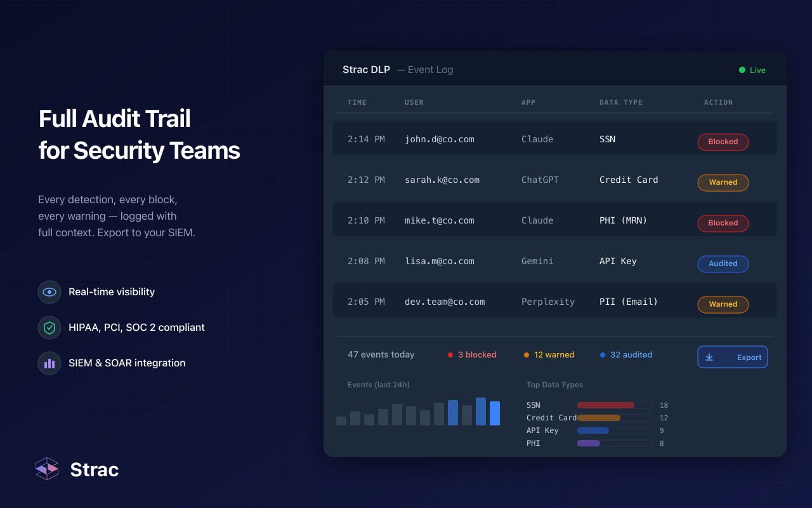Click the Credit Card data type in the 2:12 PM row
The image size is (812, 508).
(629, 180)
